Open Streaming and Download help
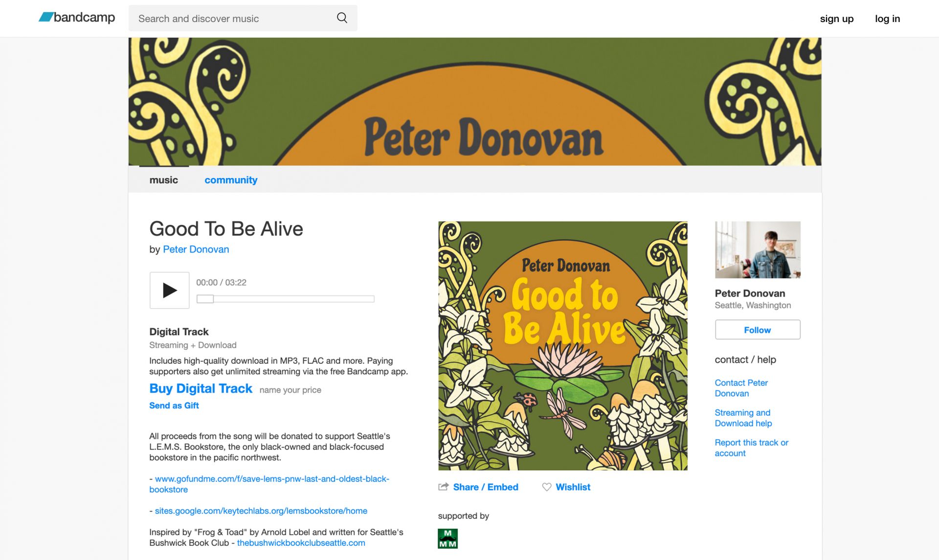939x560 pixels. pyautogui.click(x=743, y=418)
